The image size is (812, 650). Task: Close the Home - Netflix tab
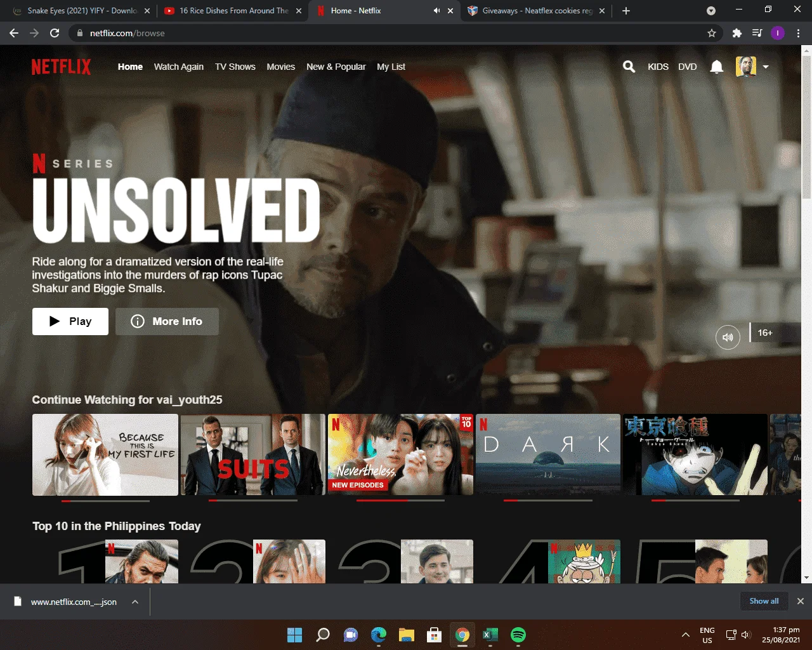coord(450,11)
